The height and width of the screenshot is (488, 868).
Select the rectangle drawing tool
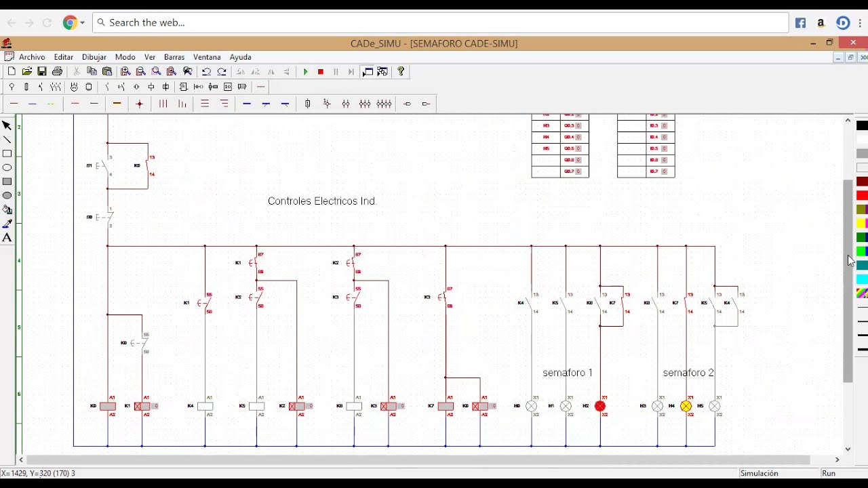coord(7,154)
